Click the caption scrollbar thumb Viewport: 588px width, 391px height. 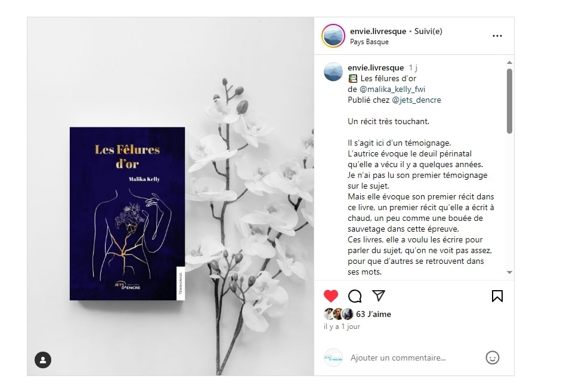point(509,100)
